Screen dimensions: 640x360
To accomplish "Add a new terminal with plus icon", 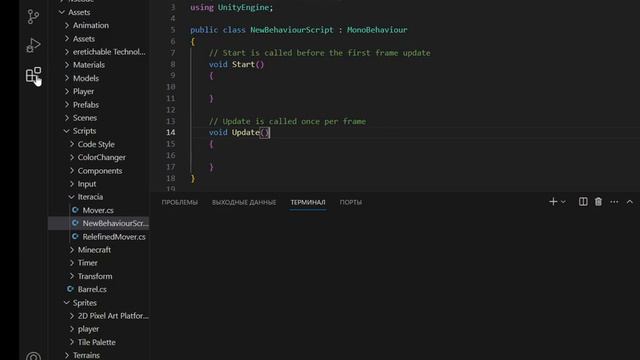I will tap(553, 202).
